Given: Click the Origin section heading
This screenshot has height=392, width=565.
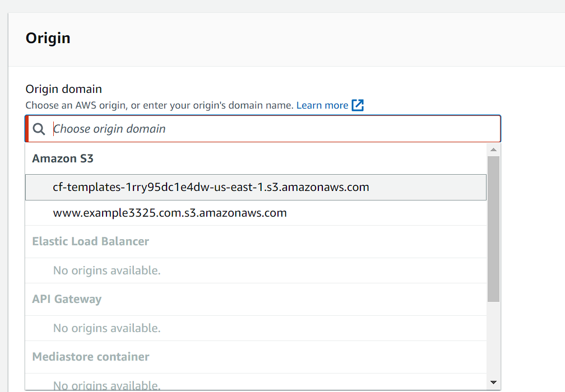Looking at the screenshot, I should (48, 38).
